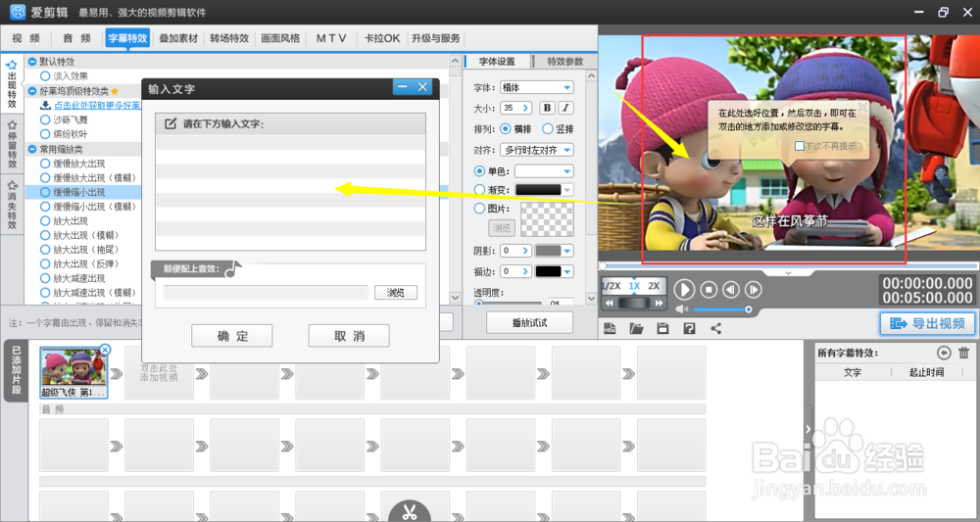Close the preview tooltip with its X

(862, 108)
